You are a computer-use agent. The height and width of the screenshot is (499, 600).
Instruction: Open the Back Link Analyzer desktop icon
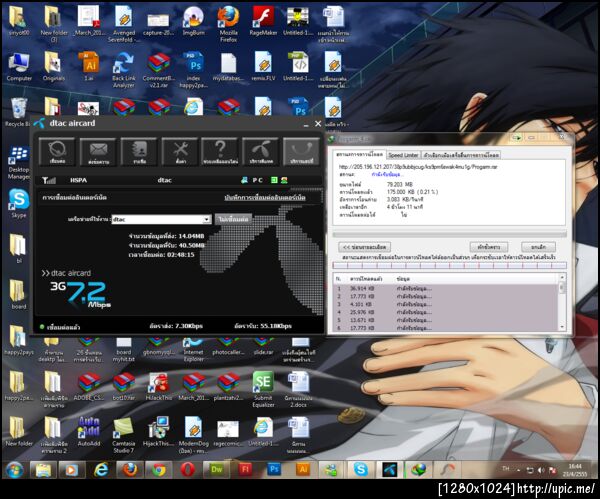click(124, 70)
